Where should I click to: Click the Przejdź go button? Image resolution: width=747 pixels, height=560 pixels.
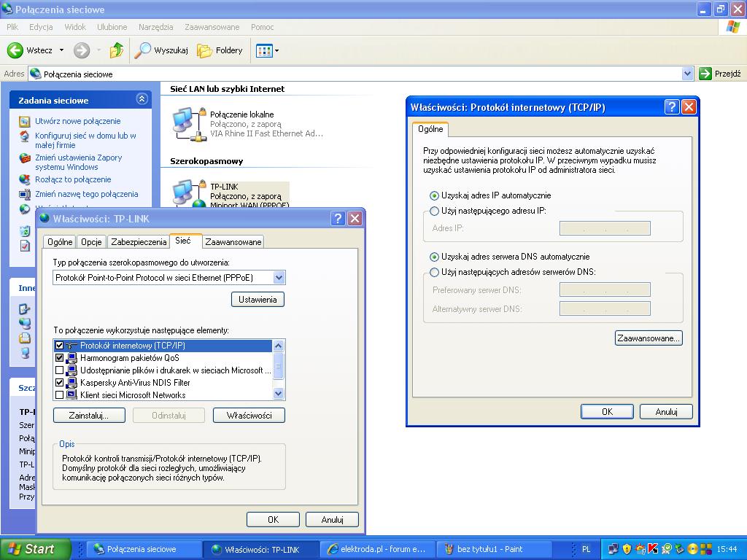[x=720, y=74]
